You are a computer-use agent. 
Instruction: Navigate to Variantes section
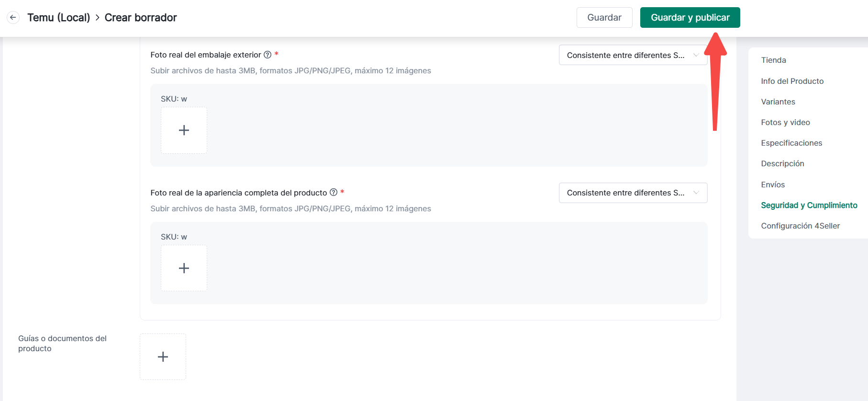pos(778,102)
